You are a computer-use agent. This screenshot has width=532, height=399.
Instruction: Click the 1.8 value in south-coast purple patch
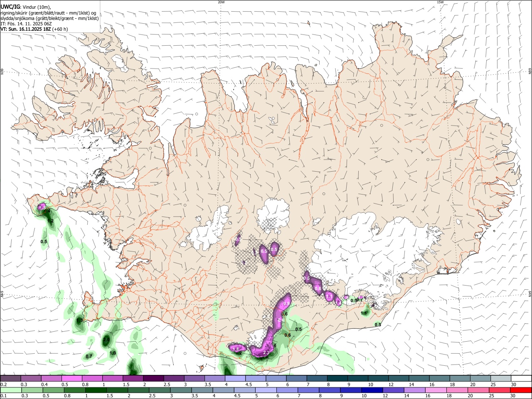(x=236, y=349)
